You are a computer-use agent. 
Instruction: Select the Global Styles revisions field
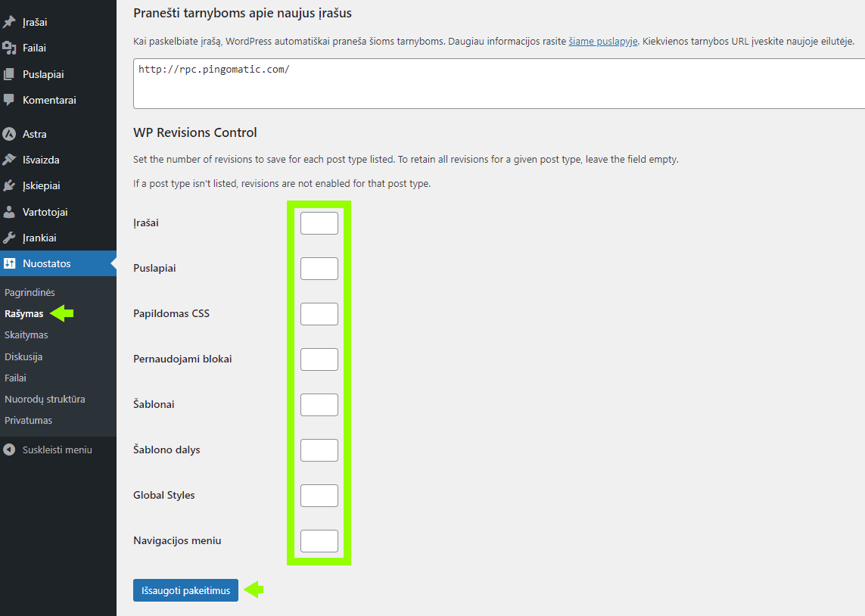click(319, 496)
